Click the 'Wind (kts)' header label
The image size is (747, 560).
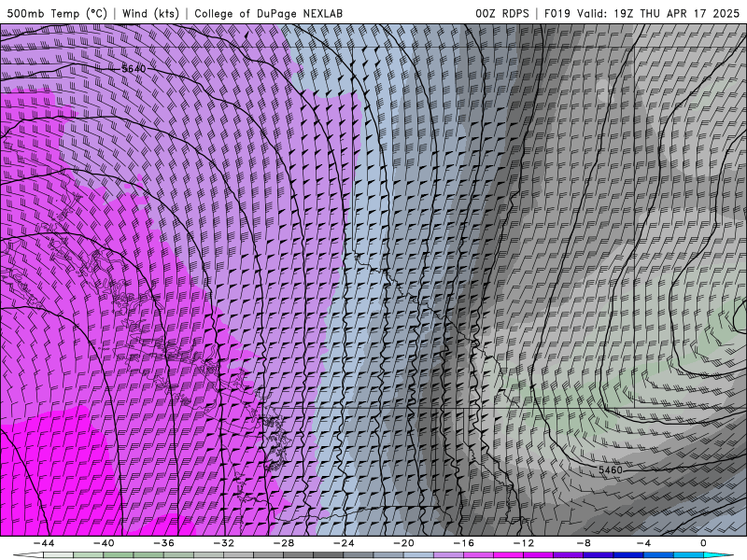click(x=150, y=13)
